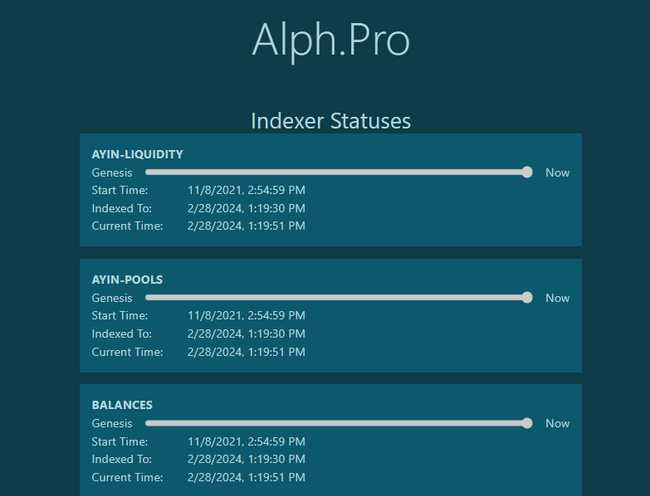Click the Genesis label in AYIN-LIQUIDITY
The width and height of the screenshot is (650, 496).
click(112, 172)
